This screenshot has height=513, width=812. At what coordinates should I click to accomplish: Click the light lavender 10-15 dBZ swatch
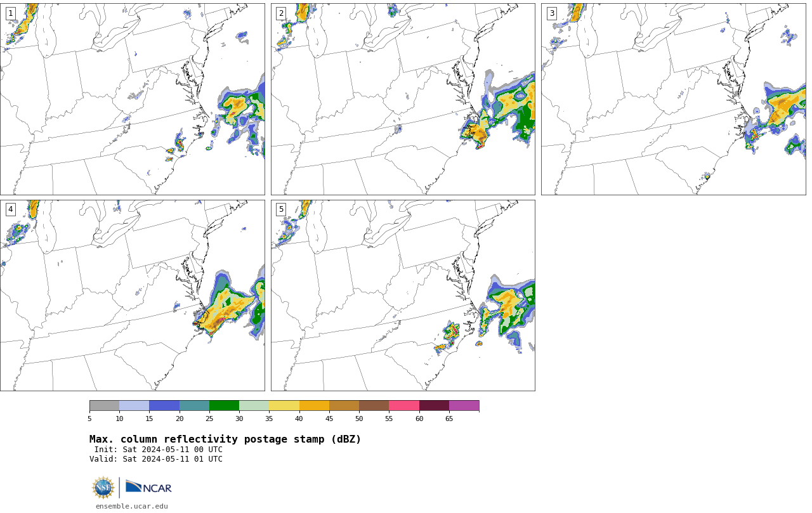134,406
